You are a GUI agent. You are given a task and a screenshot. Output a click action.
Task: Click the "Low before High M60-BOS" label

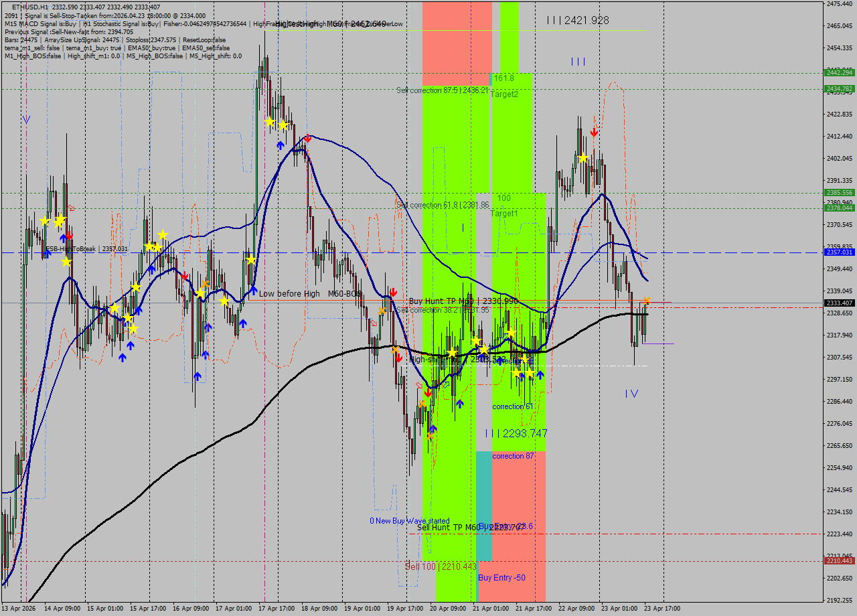coord(310,293)
